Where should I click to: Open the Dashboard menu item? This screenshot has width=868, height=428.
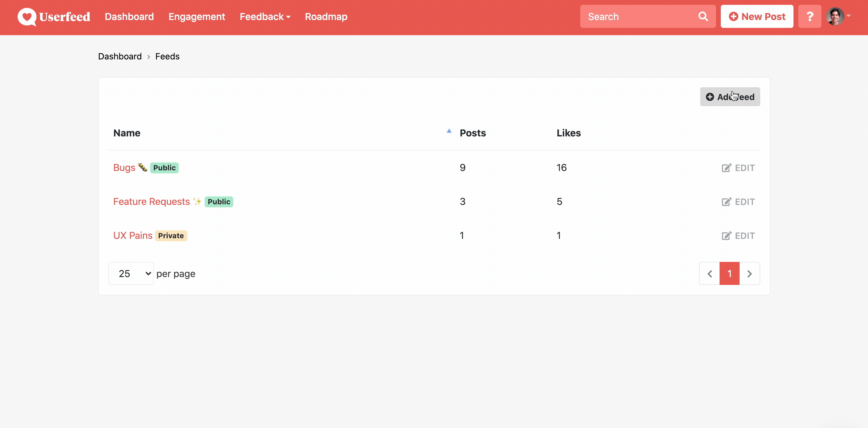coord(129,17)
